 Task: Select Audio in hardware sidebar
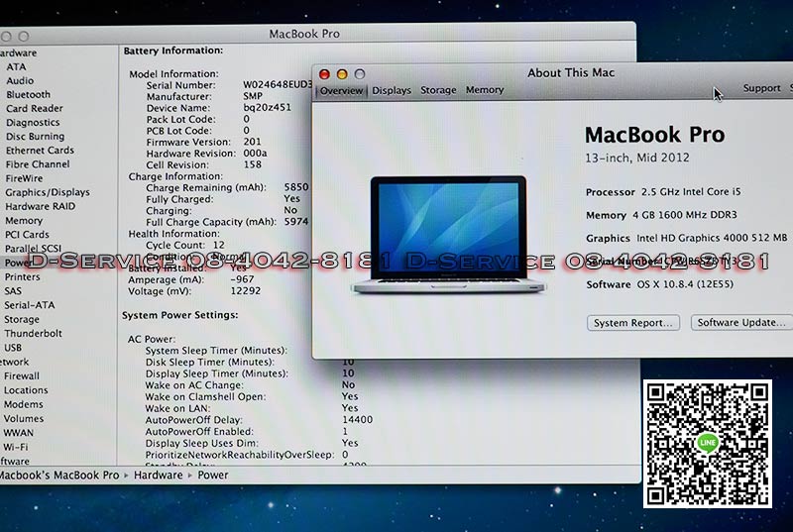[x=20, y=81]
